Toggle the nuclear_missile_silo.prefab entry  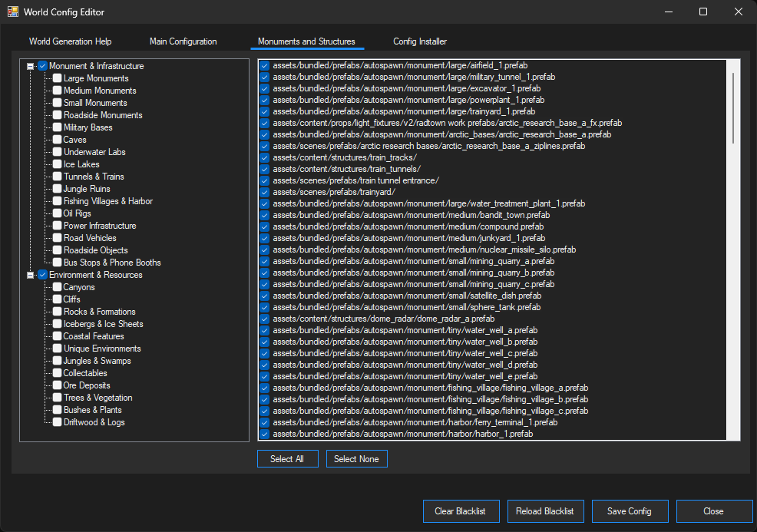(x=264, y=249)
